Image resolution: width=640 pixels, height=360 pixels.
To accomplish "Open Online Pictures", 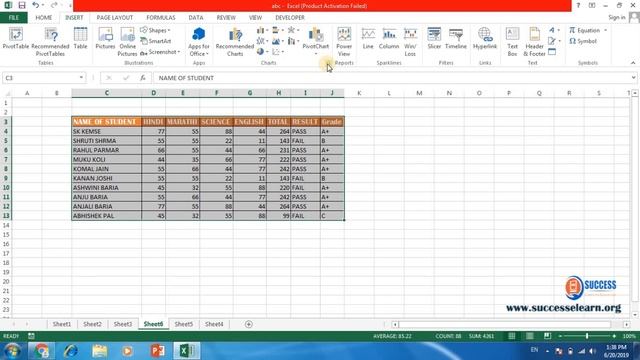I will click(127, 42).
